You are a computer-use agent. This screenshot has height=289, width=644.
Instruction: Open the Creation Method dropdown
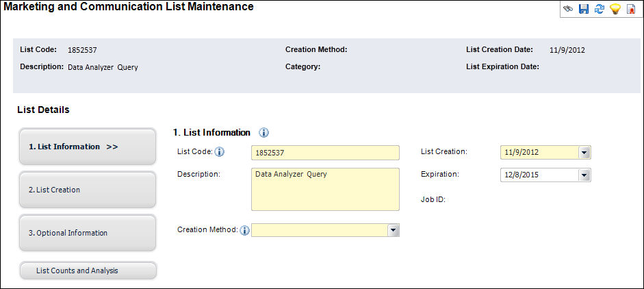click(393, 231)
